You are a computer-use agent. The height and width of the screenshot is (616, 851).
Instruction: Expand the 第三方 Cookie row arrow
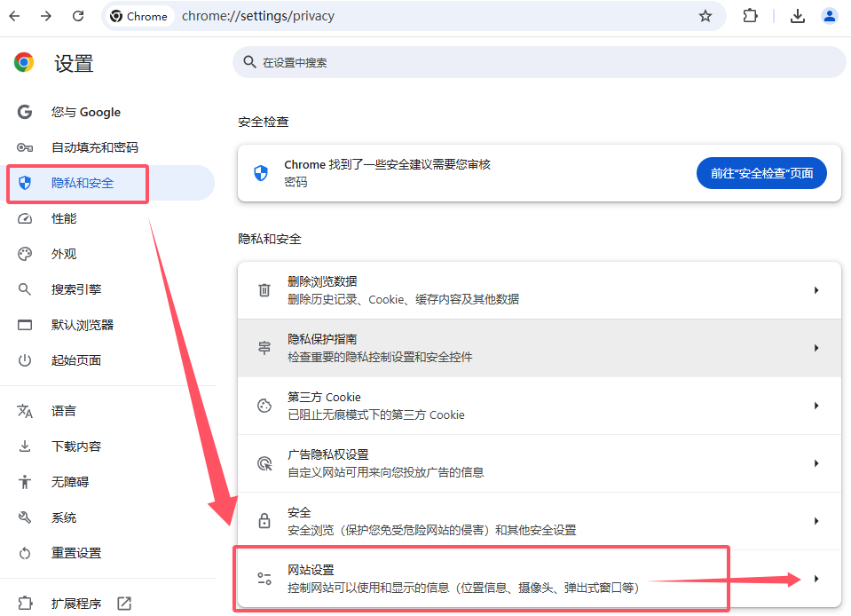pos(816,406)
